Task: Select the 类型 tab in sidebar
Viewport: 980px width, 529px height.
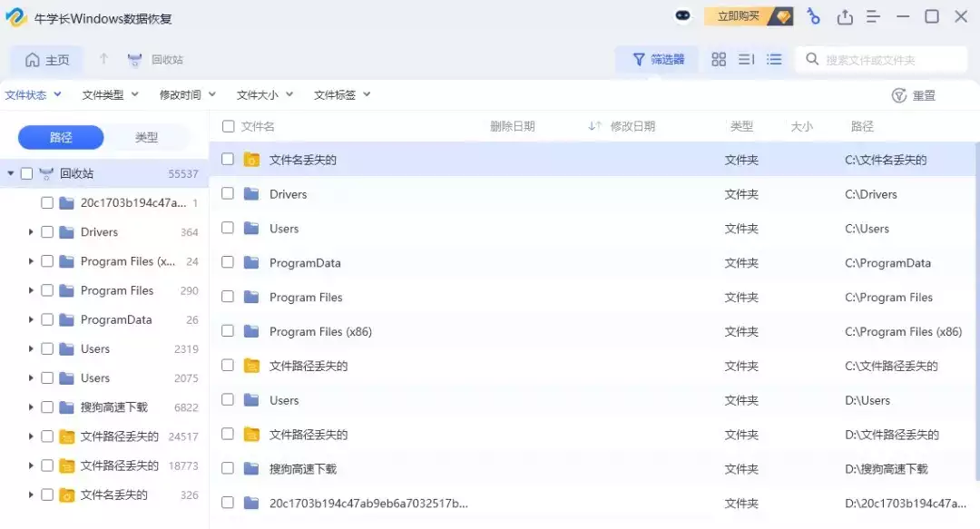Action: coord(146,137)
